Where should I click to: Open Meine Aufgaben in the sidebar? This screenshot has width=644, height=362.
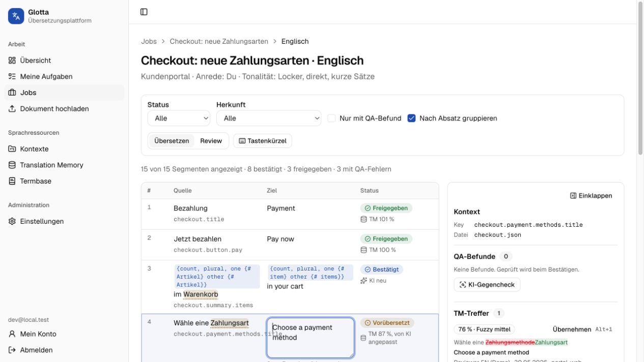point(64,76)
